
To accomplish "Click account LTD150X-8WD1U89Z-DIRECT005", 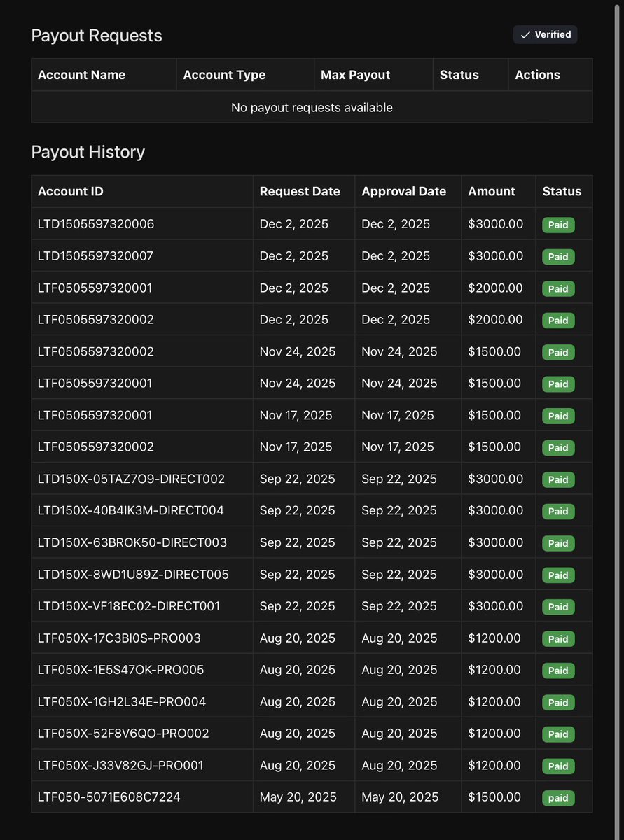I will pos(133,574).
